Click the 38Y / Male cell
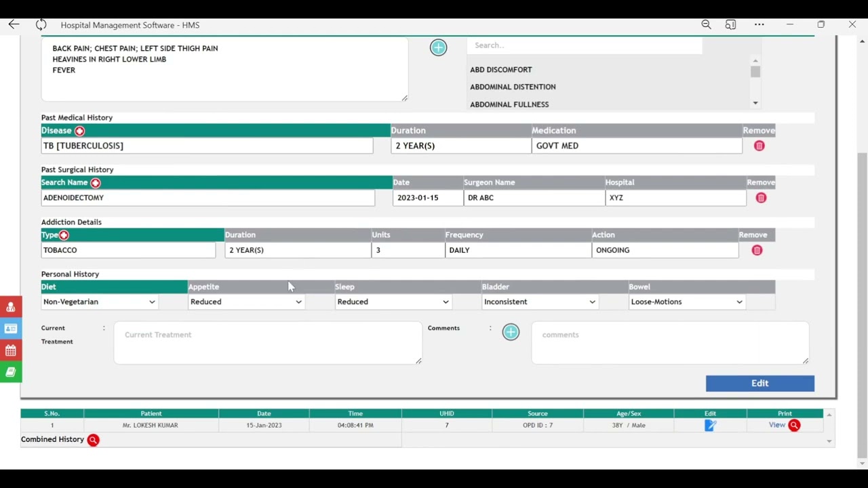The image size is (868, 488). point(629,425)
